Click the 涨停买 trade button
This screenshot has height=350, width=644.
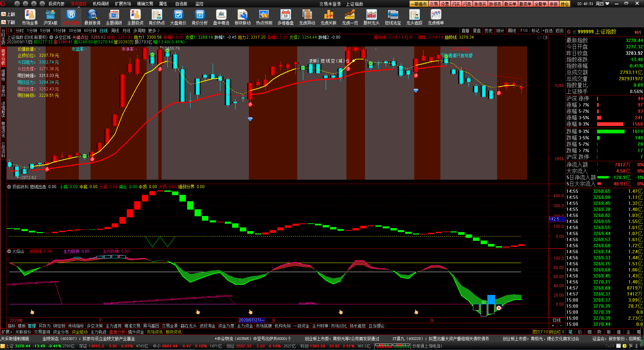pos(480,4)
